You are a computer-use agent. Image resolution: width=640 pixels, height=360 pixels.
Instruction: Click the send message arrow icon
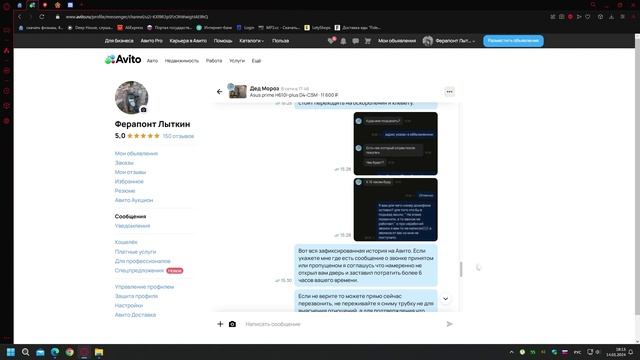click(449, 324)
